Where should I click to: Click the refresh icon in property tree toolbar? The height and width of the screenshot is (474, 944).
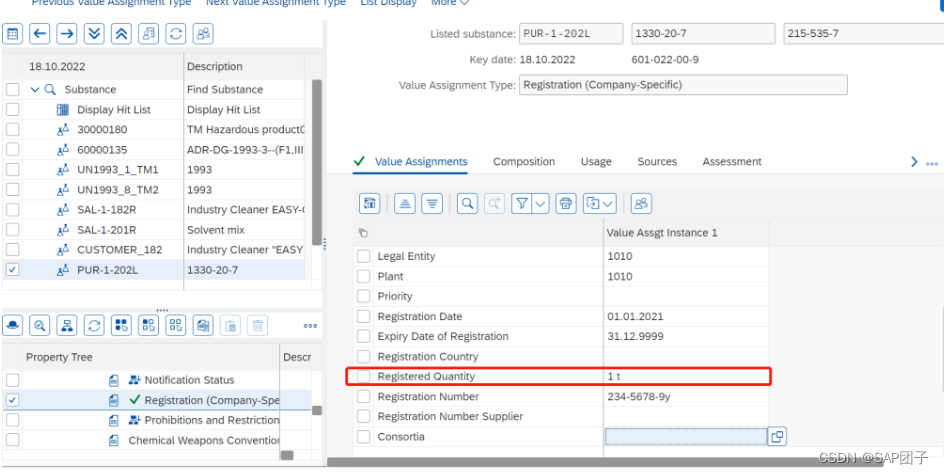click(94, 326)
